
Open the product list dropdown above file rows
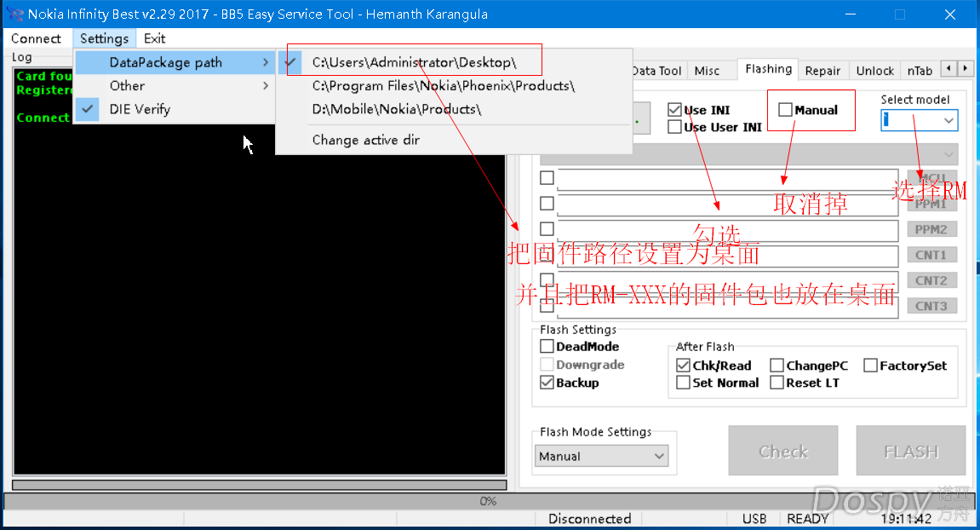748,155
